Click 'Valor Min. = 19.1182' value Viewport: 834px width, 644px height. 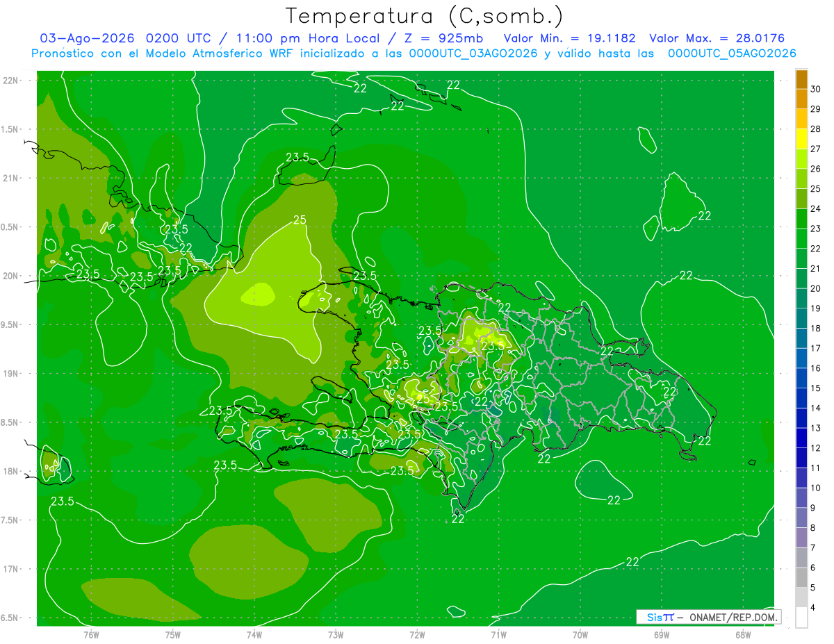[x=569, y=38]
